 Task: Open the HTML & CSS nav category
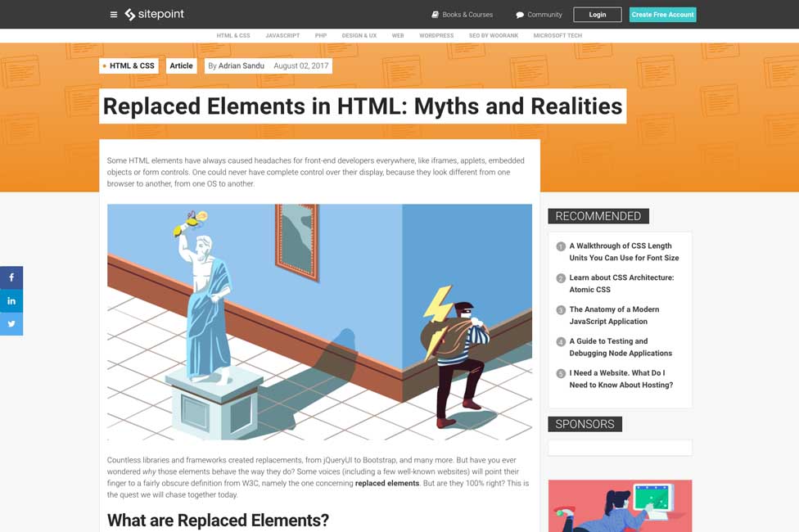pos(233,36)
